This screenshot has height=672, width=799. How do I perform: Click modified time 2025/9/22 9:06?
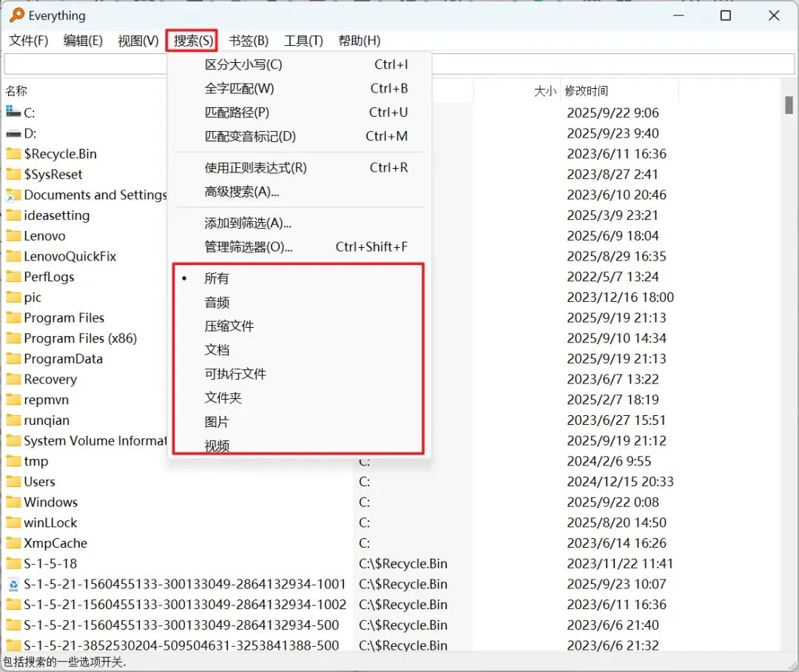[613, 112]
